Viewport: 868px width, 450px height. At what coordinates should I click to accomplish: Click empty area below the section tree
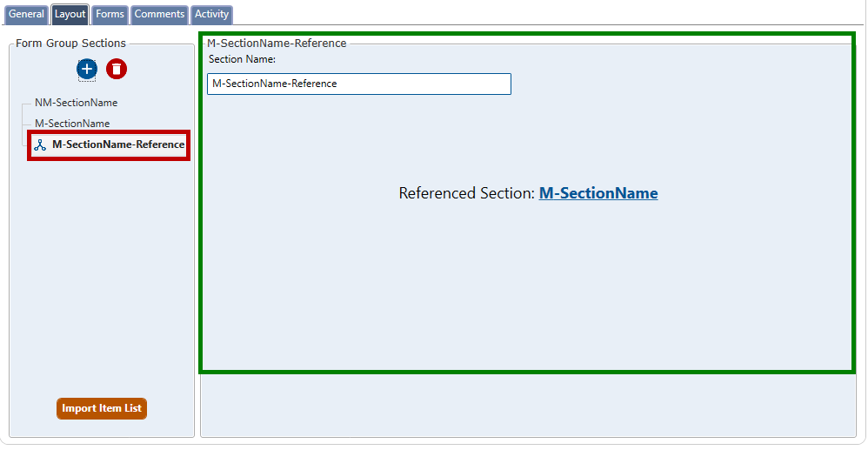pos(102,279)
